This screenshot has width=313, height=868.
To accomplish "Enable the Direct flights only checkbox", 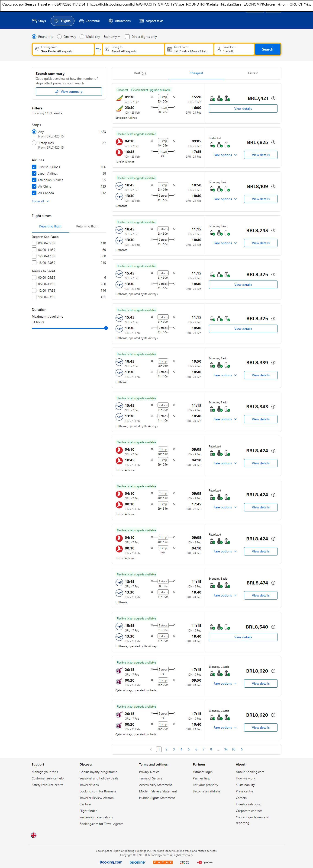I will [127, 37].
